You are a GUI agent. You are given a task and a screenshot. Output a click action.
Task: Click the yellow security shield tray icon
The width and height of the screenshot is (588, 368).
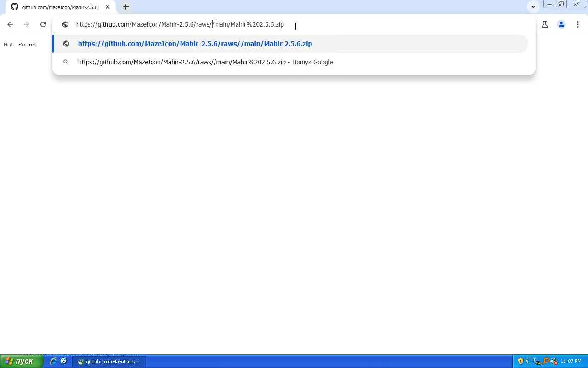point(520,362)
